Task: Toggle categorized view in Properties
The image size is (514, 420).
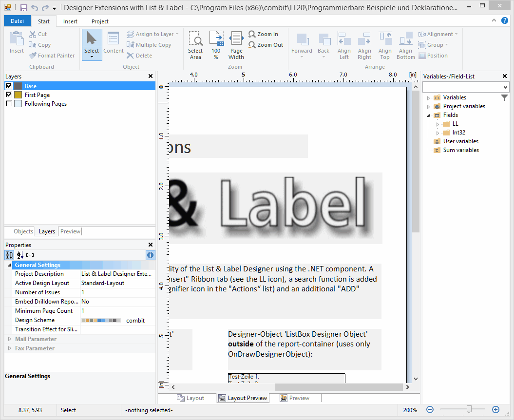Action: pos(10,255)
